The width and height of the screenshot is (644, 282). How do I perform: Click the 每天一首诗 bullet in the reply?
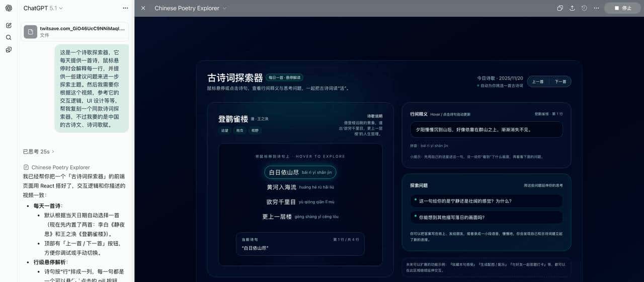47,206
